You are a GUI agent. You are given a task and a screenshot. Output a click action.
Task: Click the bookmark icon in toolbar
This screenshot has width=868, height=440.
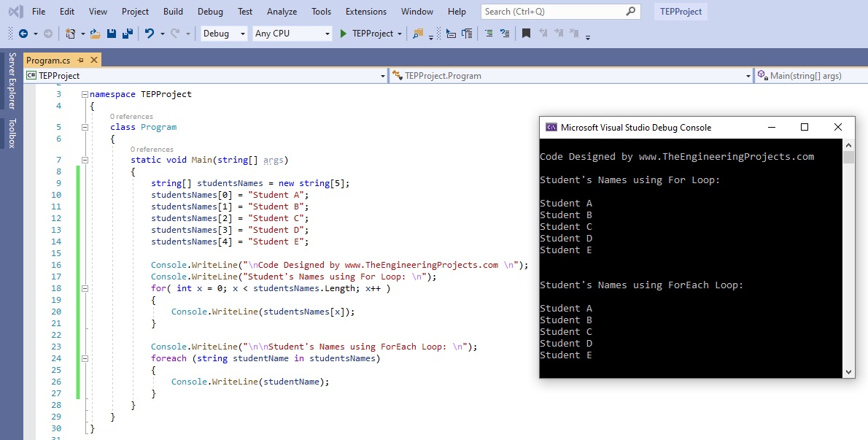click(526, 34)
